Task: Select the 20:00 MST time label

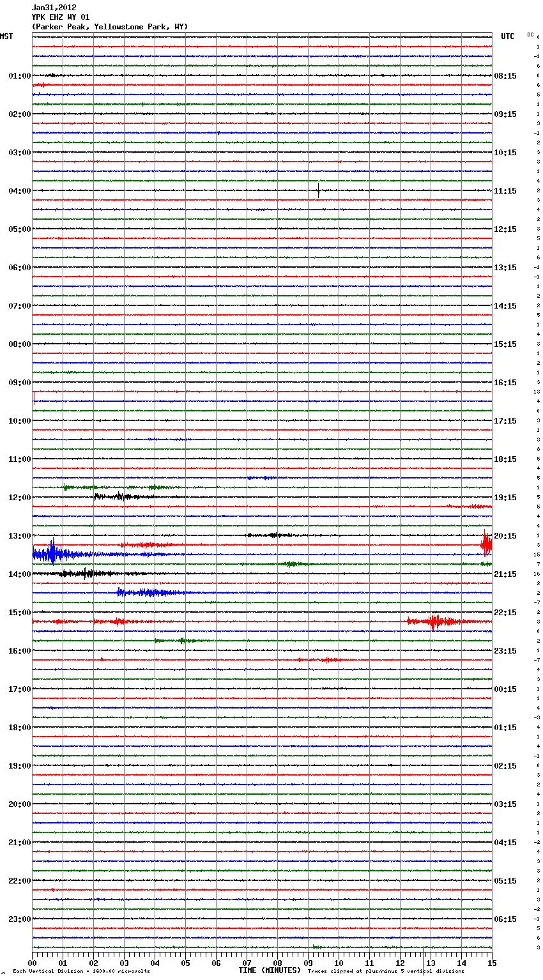Action: 20,804
